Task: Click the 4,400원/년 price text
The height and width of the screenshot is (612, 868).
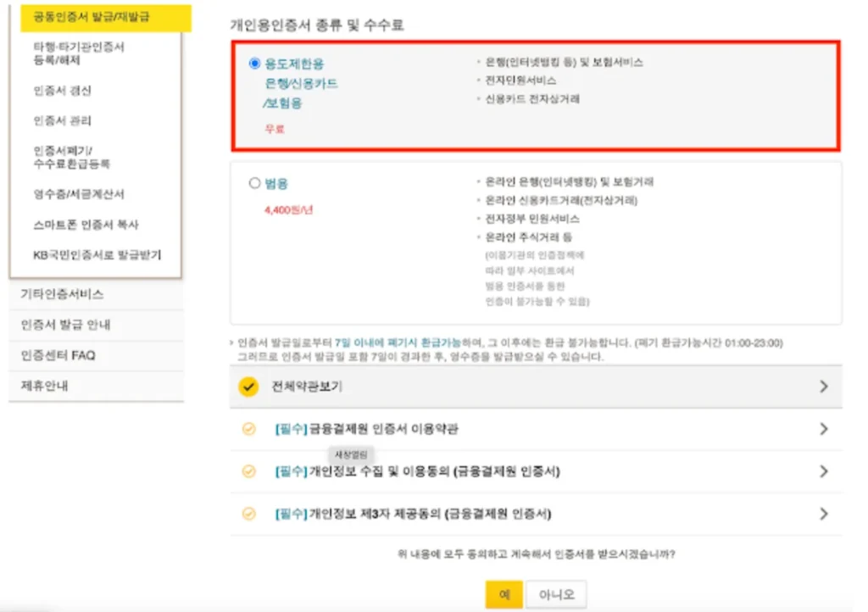Action: [x=288, y=210]
